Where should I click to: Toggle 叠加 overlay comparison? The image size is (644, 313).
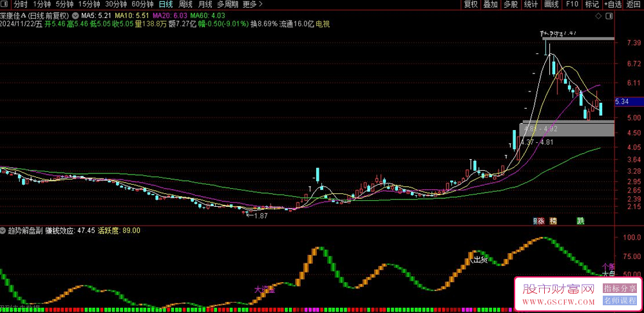click(491, 5)
